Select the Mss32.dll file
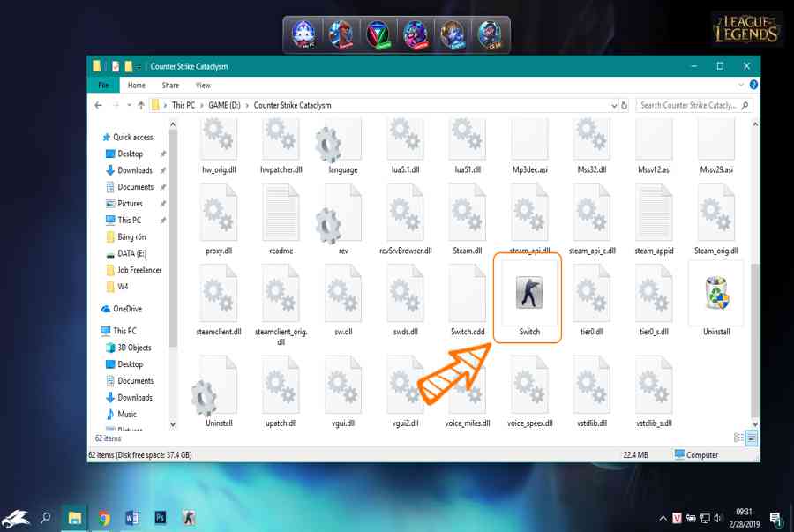This screenshot has height=532, width=794. click(x=591, y=146)
